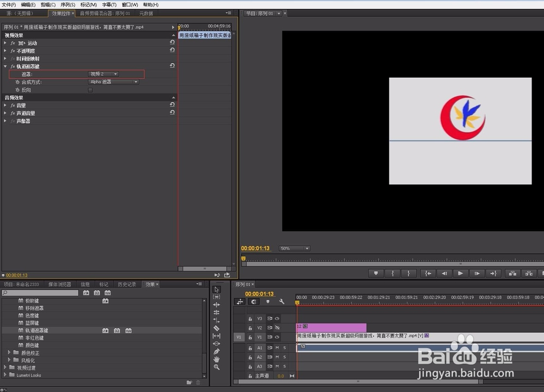Select the pink clip on track V2
This screenshot has width=544, height=392.
tap(331, 327)
